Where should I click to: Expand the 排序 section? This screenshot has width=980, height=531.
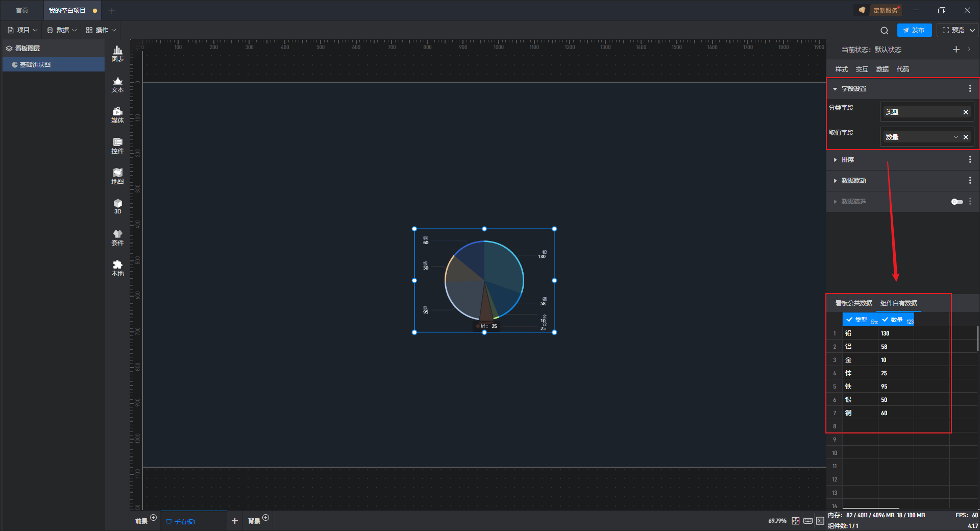[x=835, y=160]
